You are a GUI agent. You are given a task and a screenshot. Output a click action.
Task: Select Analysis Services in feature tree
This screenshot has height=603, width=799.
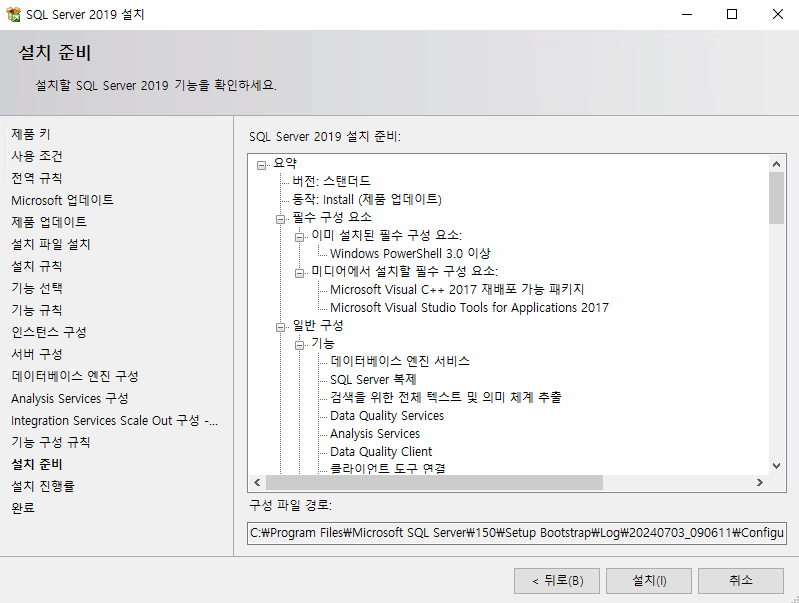click(375, 434)
